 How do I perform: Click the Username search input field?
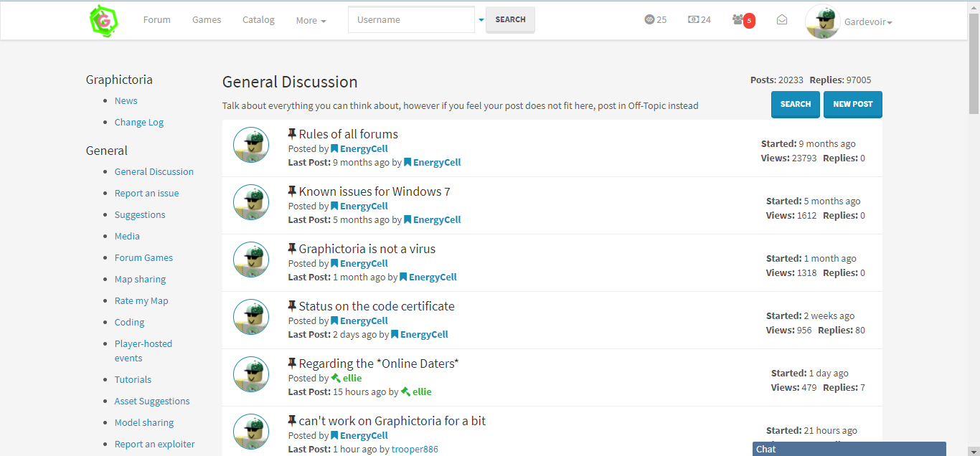411,20
